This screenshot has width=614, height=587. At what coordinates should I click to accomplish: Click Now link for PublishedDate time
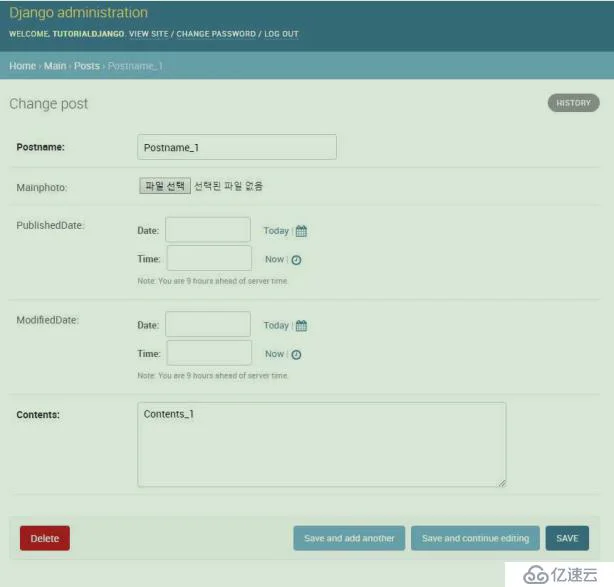[x=274, y=259]
